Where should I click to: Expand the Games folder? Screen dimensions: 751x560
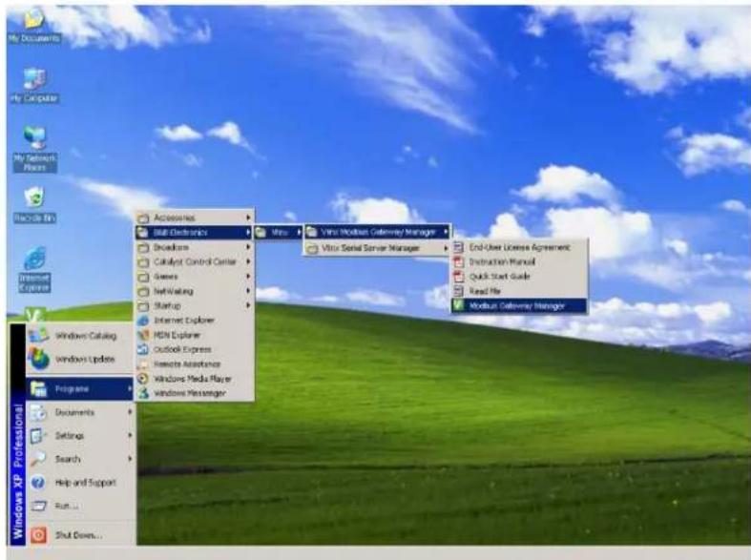pyautogui.click(x=195, y=277)
